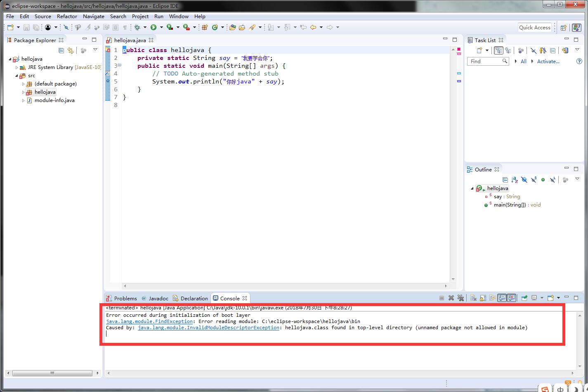Toggle Hide Static Members in Outline
The image size is (588, 392).
tap(534, 180)
